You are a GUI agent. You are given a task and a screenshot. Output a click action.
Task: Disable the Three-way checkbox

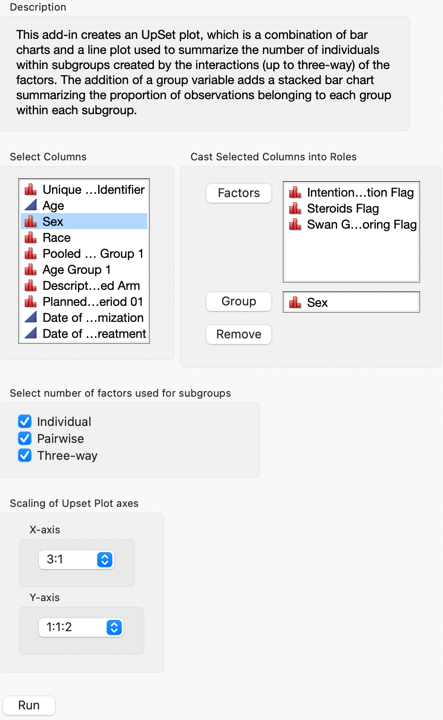click(x=25, y=455)
